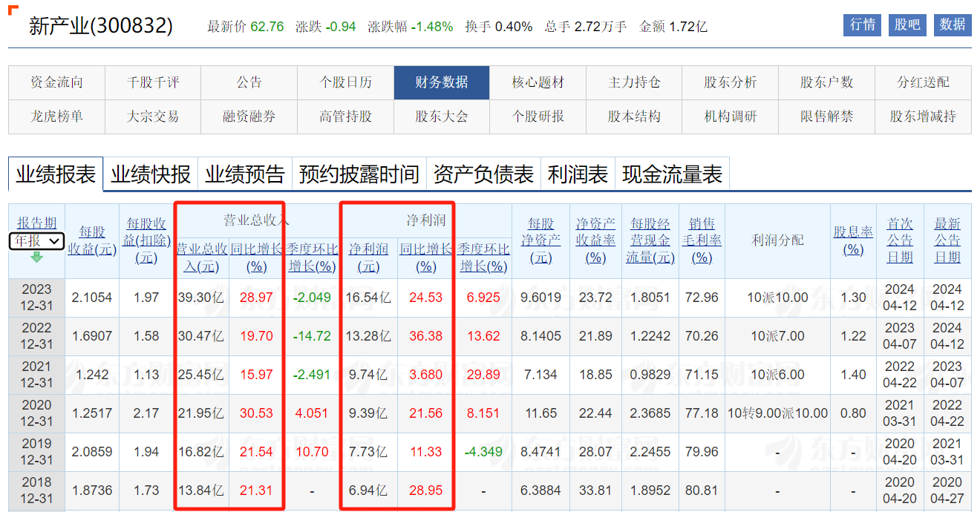Image resolution: width=980 pixels, height=512 pixels.
Task: Click the 39.30亿 revenue cell
Action: click(201, 298)
